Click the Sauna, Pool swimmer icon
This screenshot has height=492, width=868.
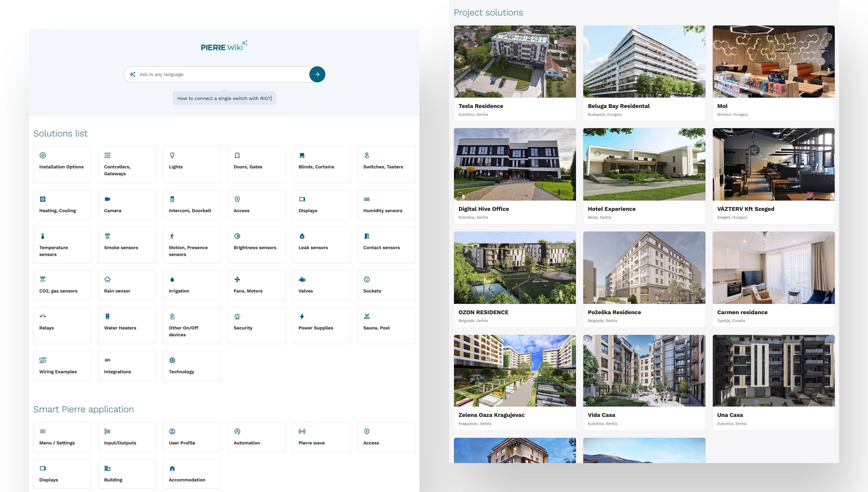point(367,317)
